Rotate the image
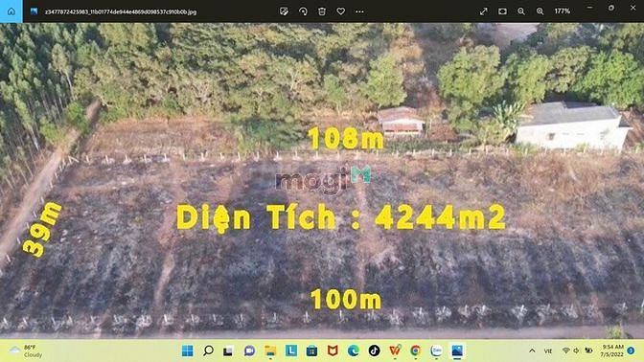Image resolution: width=644 pixels, height=362 pixels. pyautogui.click(x=303, y=11)
